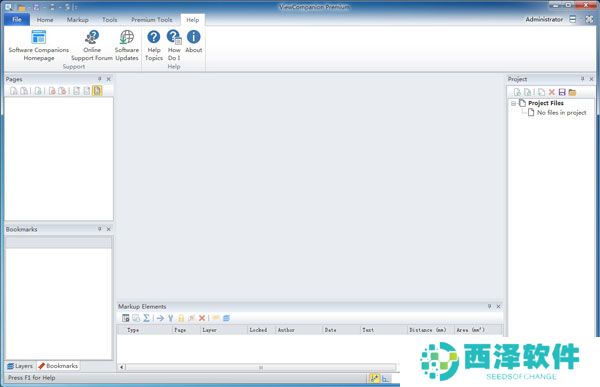Click the blue arrow icon in Markup Elements
This screenshot has height=387, width=600.
point(160,318)
